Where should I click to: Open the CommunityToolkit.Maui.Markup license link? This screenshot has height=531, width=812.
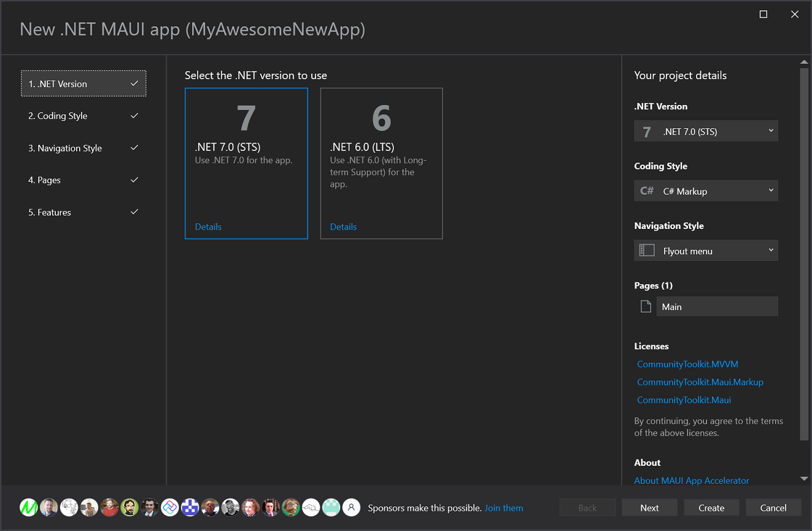point(700,382)
